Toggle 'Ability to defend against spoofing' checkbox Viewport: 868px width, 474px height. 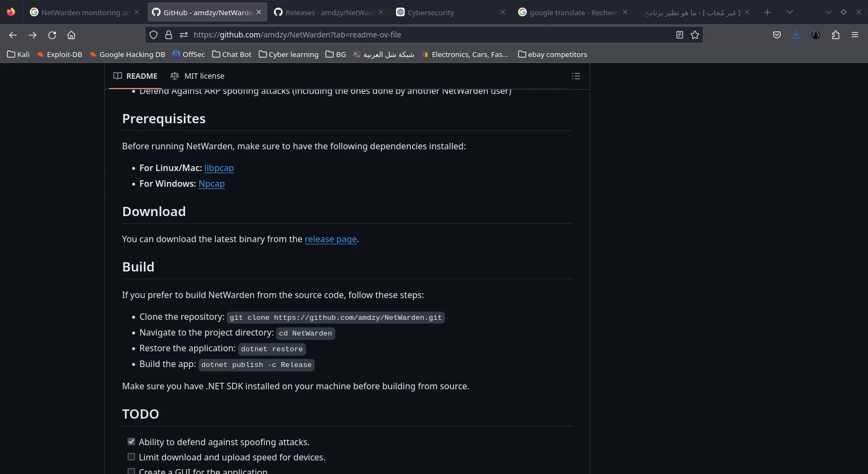pyautogui.click(x=131, y=441)
